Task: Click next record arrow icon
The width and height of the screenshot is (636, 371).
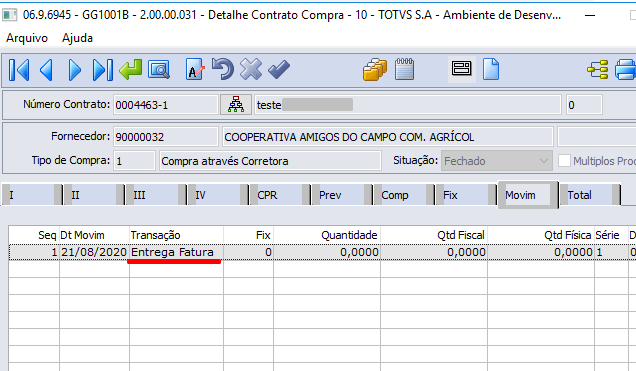Action: click(75, 70)
